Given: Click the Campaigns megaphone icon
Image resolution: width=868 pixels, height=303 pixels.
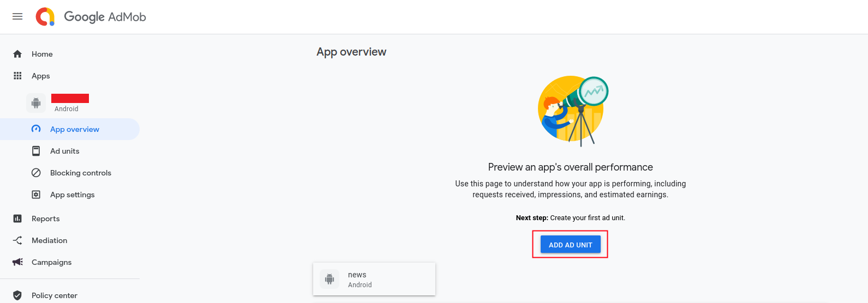Looking at the screenshot, I should point(17,262).
